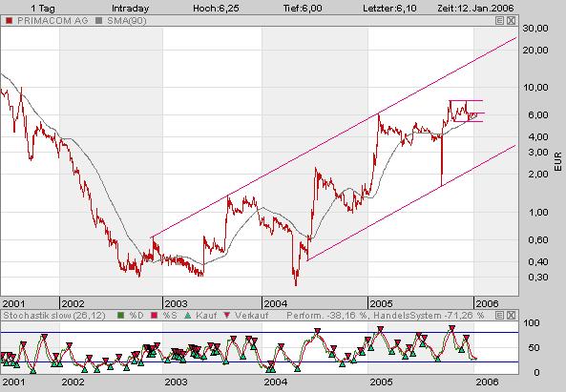Click 2003 on the Stochastik time axis

click(176, 382)
